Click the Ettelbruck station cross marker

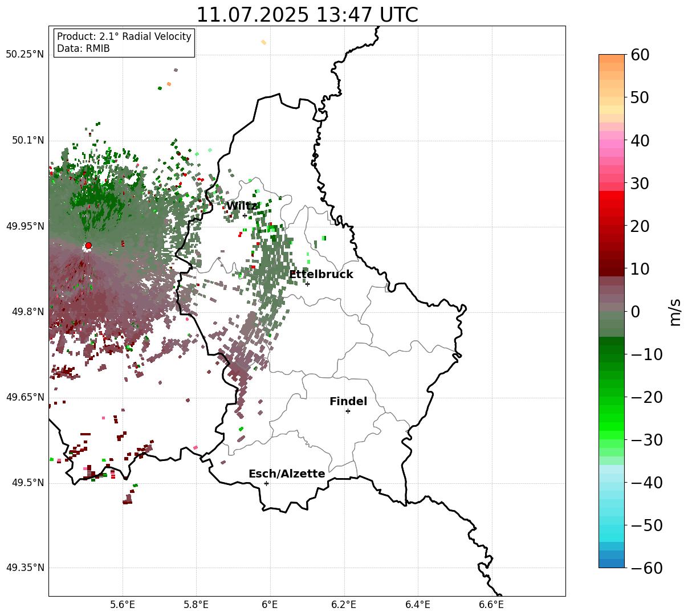click(x=307, y=284)
